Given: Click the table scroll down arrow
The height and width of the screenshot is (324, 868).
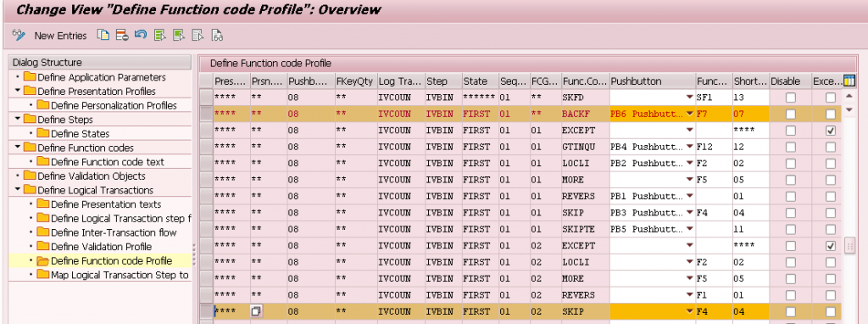Looking at the screenshot, I should [x=849, y=109].
